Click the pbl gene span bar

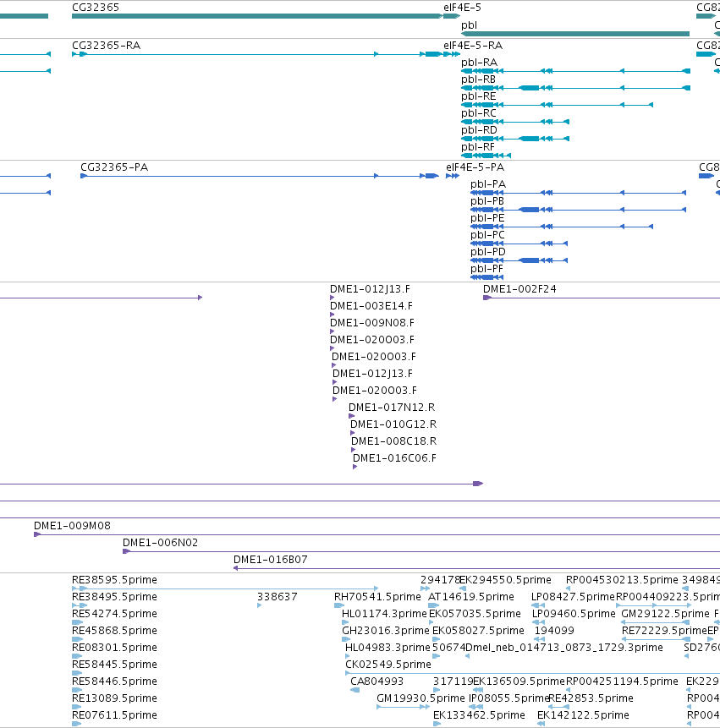pyautogui.click(x=575, y=34)
